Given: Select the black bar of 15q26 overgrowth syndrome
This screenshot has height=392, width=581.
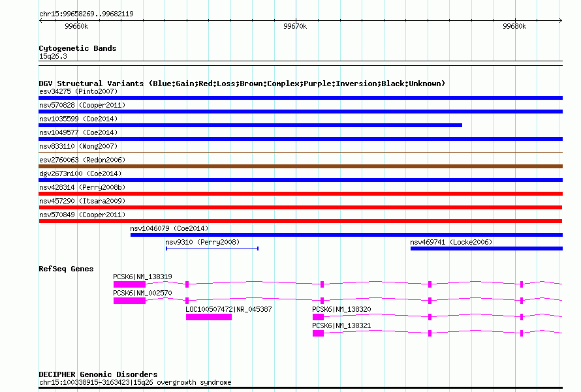Looking at the screenshot, I should (x=300, y=388).
